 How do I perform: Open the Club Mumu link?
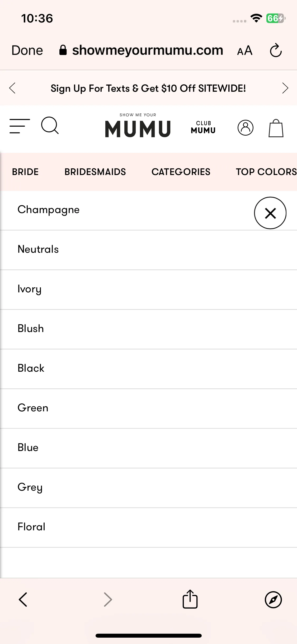(x=203, y=127)
